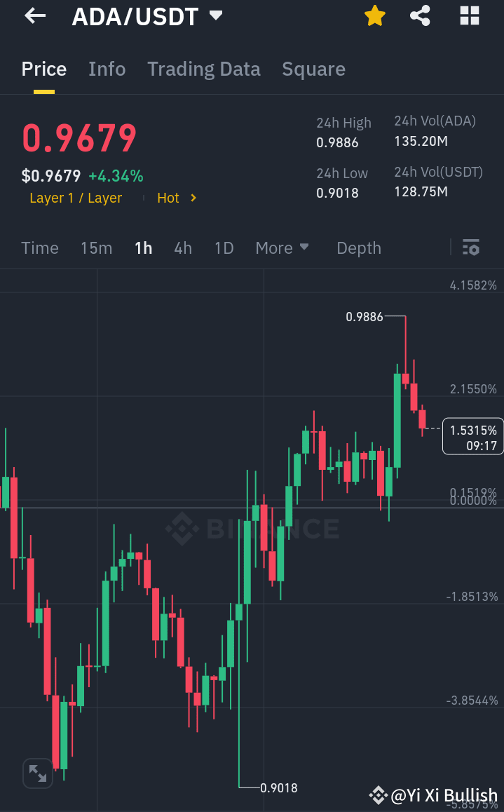Expand the More timeframe dropdown

pos(282,248)
